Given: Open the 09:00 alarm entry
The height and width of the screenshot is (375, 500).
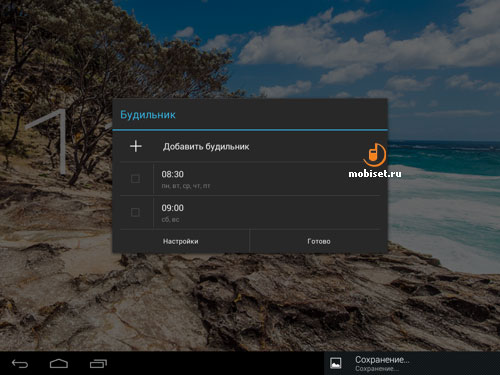Looking at the screenshot, I should tap(267, 212).
